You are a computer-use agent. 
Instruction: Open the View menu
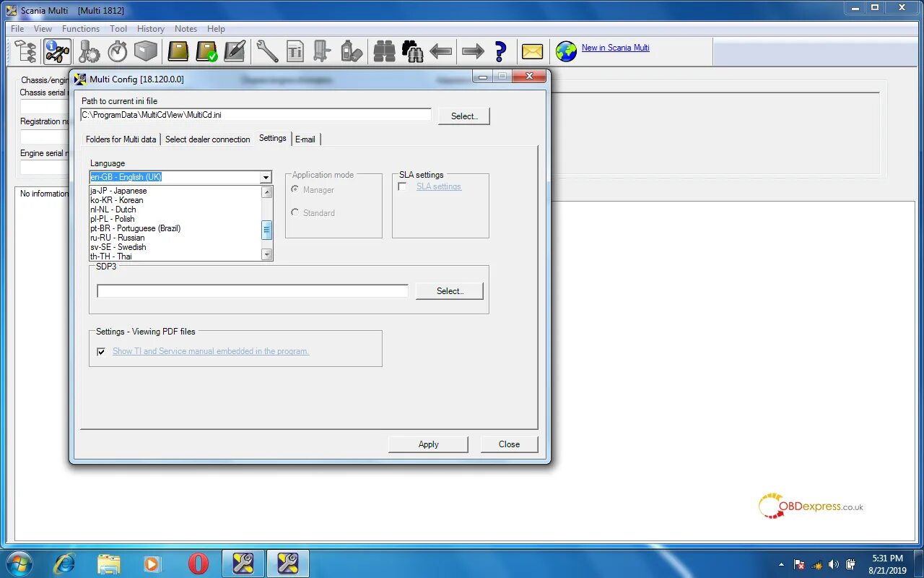coord(43,29)
